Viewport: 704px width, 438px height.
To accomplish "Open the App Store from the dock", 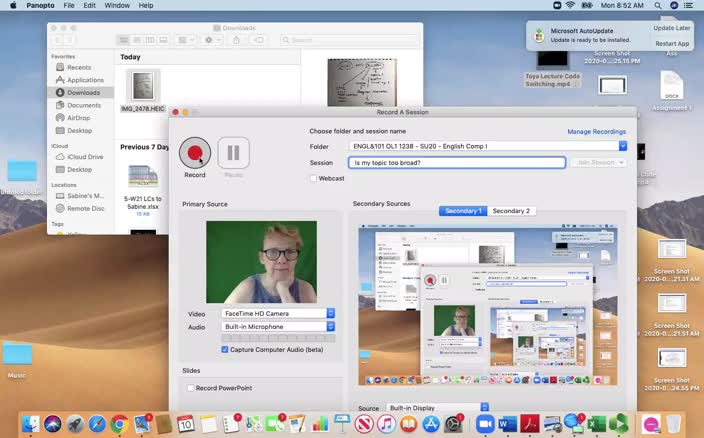I will pyautogui.click(x=431, y=424).
